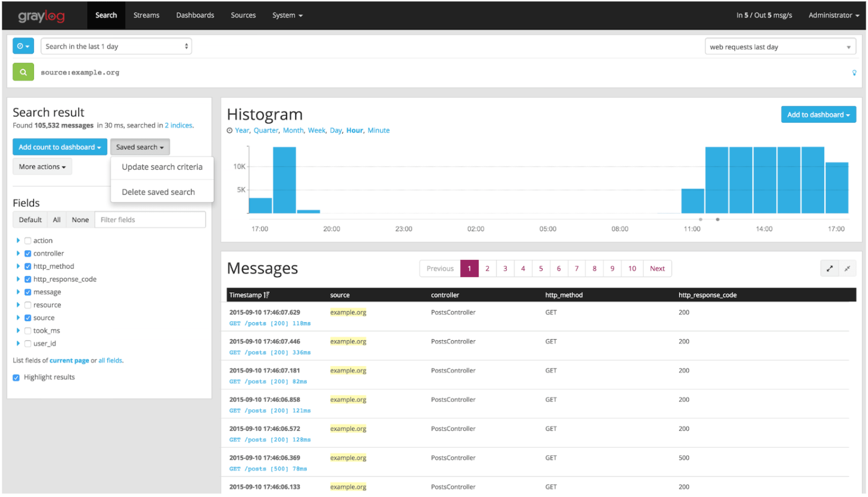Click the query help lightbulb icon
The image size is (868, 497).
[854, 73]
